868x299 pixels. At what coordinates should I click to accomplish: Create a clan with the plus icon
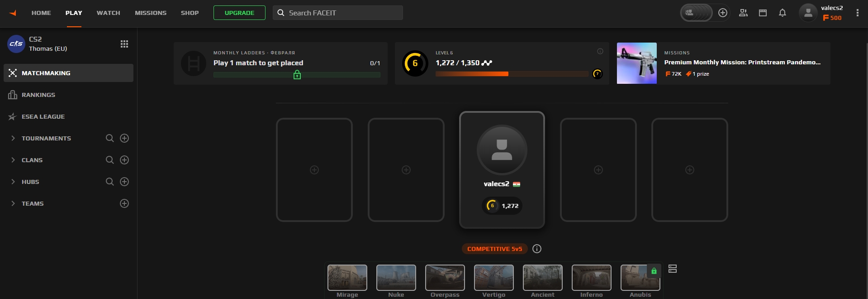124,160
